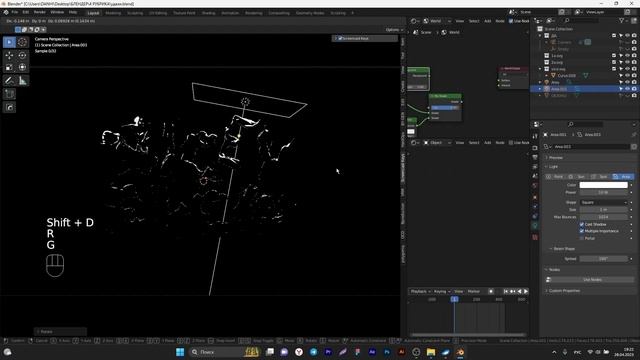The image size is (640, 360).
Task: Set light type to Point
Action: coord(556,177)
